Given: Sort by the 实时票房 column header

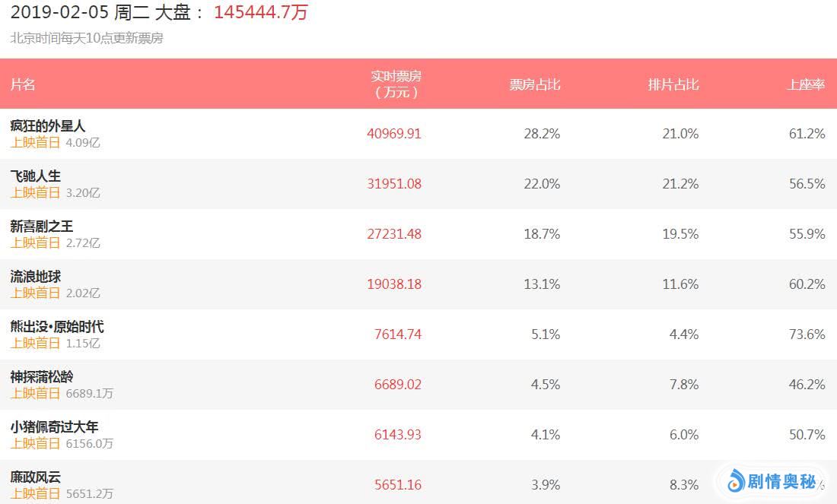Looking at the screenshot, I should point(396,84).
